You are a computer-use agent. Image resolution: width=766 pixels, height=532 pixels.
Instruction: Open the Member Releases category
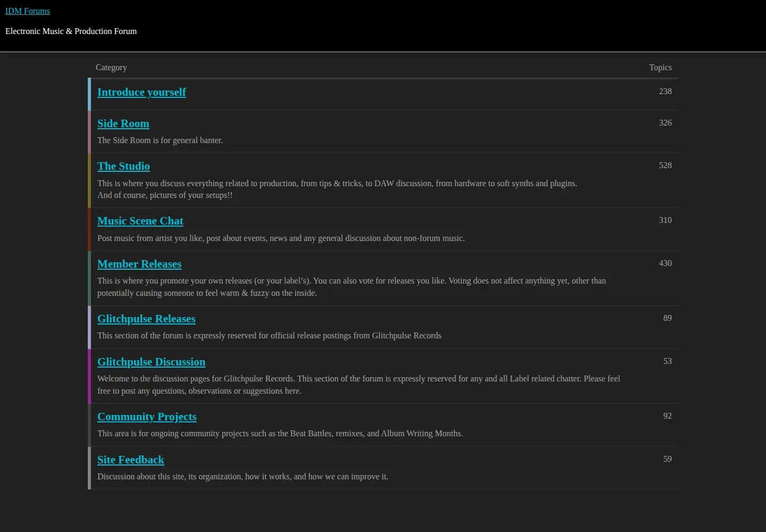coord(139,264)
